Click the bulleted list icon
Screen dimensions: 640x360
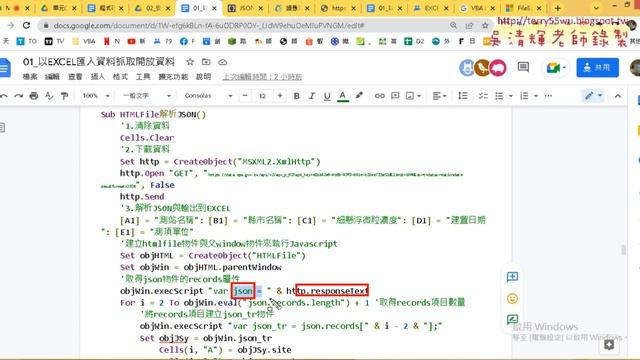pos(499,96)
